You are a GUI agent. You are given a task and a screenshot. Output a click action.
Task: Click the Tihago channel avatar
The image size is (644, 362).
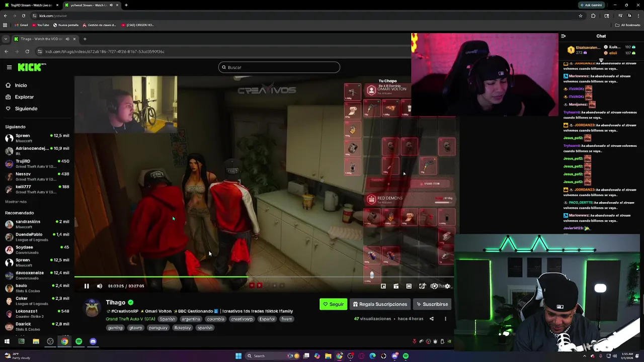92,308
